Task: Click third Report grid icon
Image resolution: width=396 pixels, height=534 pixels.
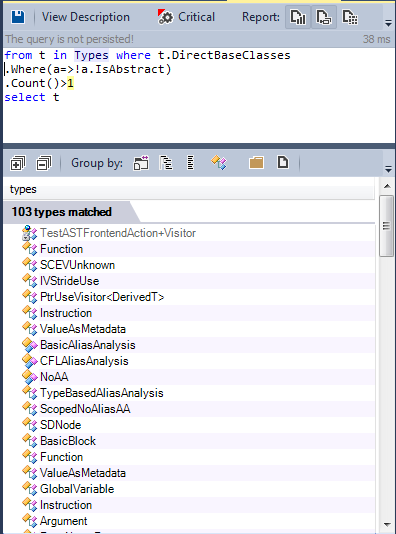Action: click(x=350, y=17)
